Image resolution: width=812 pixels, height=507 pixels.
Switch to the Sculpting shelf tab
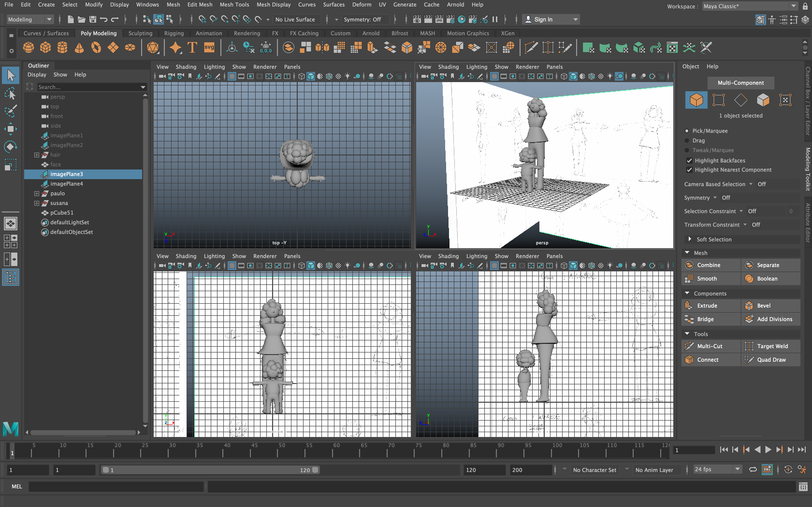tap(140, 33)
